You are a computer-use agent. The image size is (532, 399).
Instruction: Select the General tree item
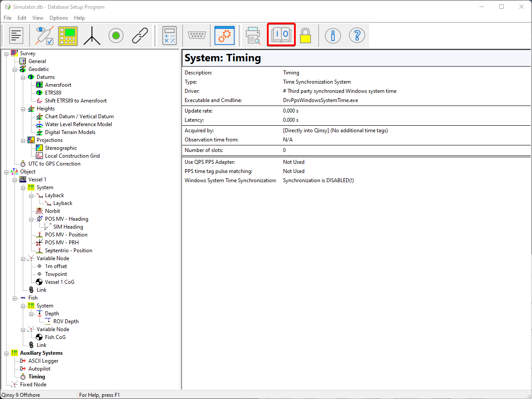pyautogui.click(x=37, y=61)
